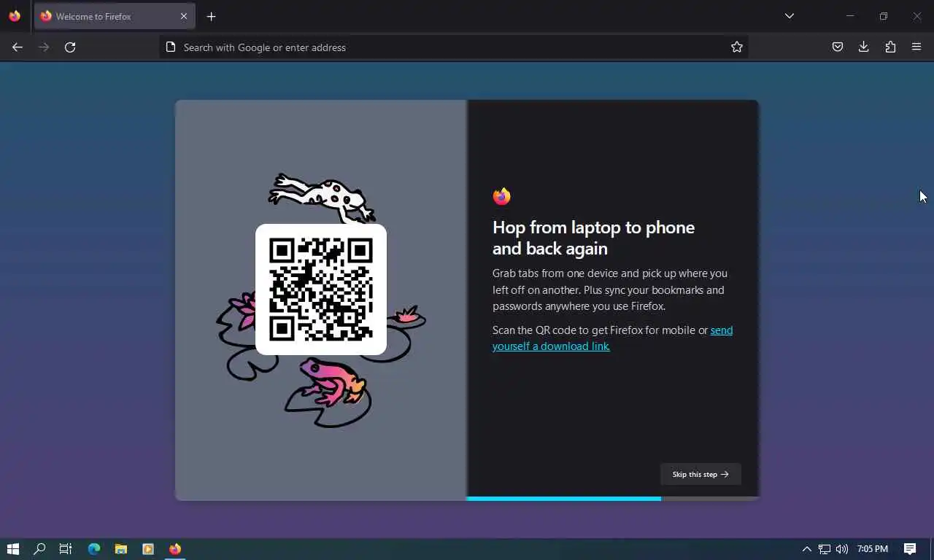Go back one page
The width and height of the screenshot is (934, 560).
tap(18, 47)
